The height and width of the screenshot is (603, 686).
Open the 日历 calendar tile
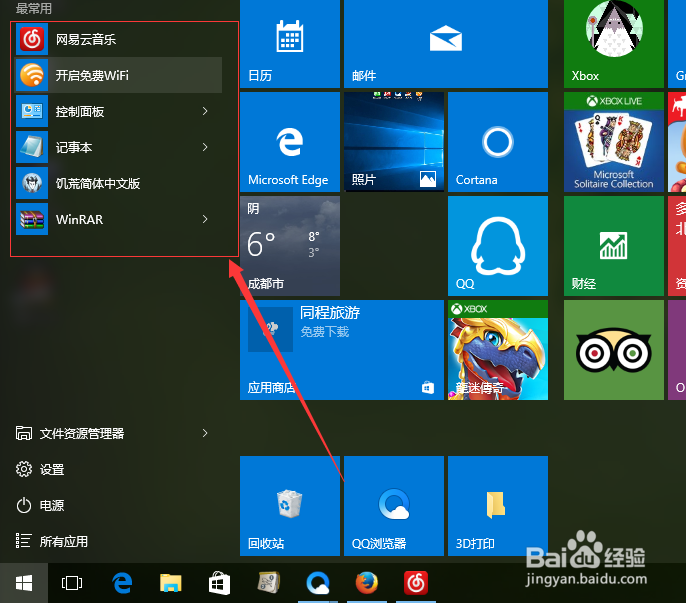[x=290, y=44]
